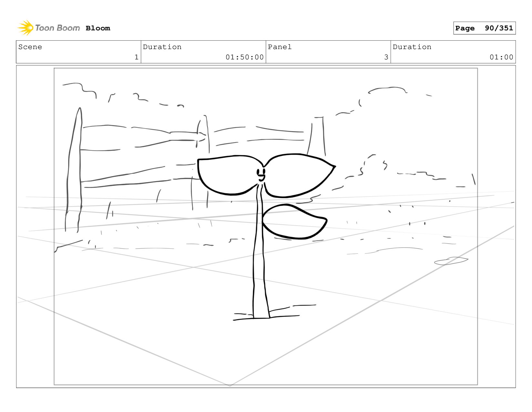The height and width of the screenshot is (412, 532).
Task: Click the panel number value '3'
Action: click(x=386, y=57)
